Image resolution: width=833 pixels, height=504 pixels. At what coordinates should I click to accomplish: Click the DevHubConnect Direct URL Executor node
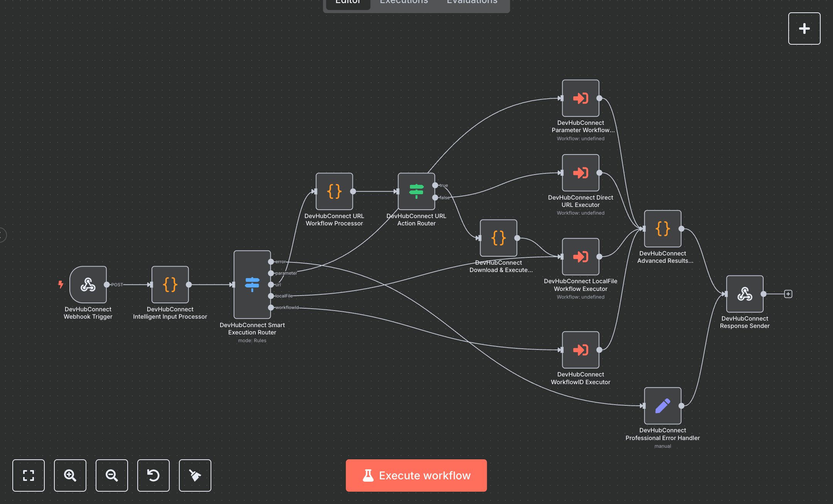click(580, 173)
